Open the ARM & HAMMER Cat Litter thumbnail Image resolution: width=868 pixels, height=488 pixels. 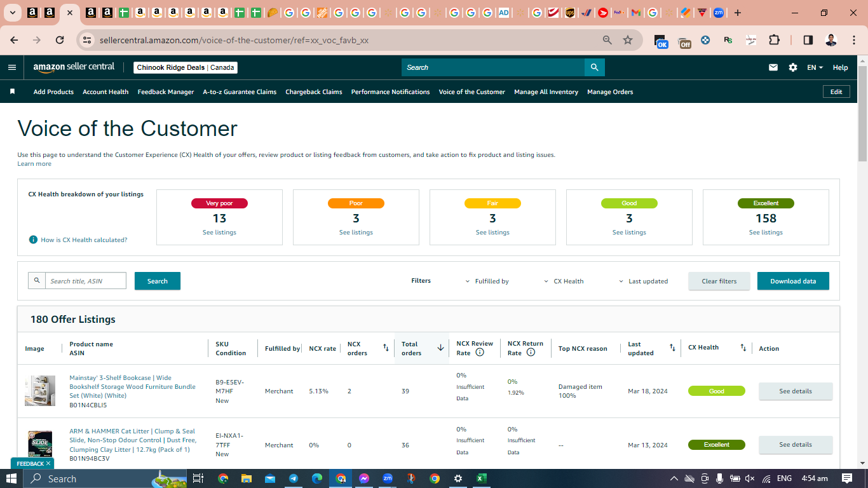[40, 444]
